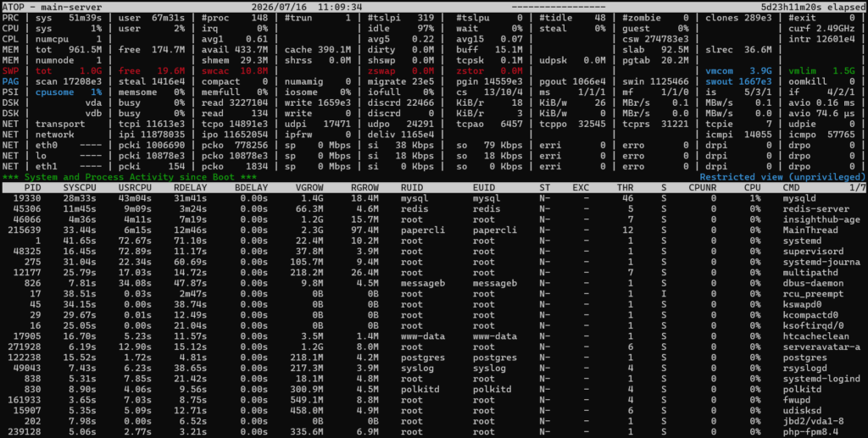Click the fwupd process command
This screenshot has height=438, width=868.
797,400
